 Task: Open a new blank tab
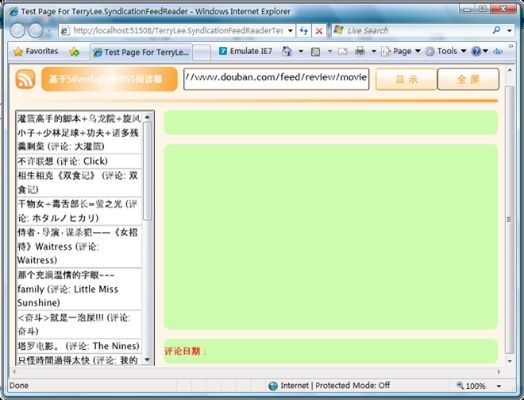[x=202, y=52]
